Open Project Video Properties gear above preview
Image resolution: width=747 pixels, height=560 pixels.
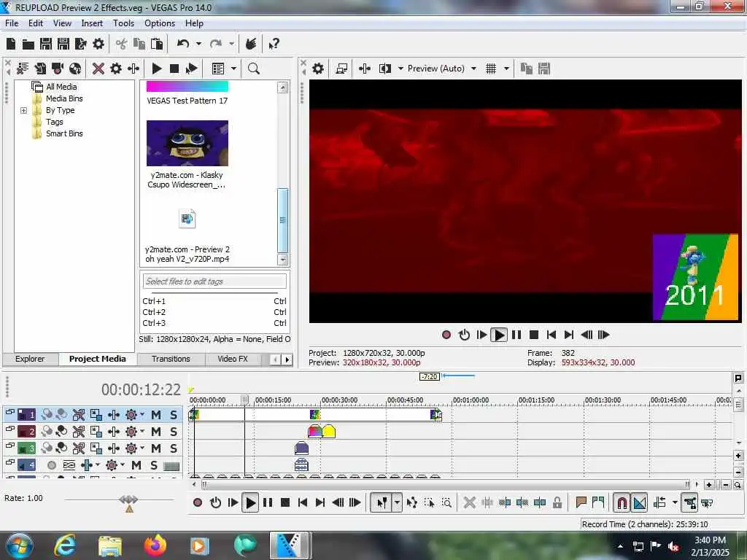[318, 69]
